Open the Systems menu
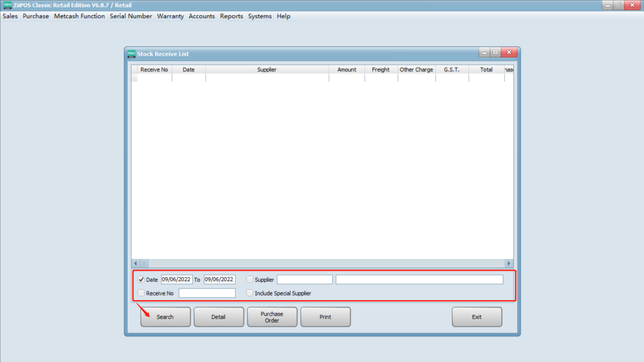The image size is (644, 362). tap(260, 16)
